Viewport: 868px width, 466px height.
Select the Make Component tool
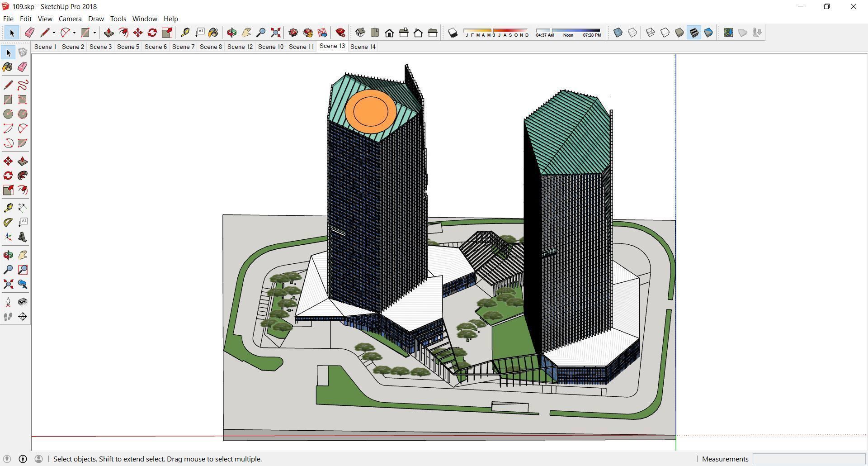(x=23, y=52)
